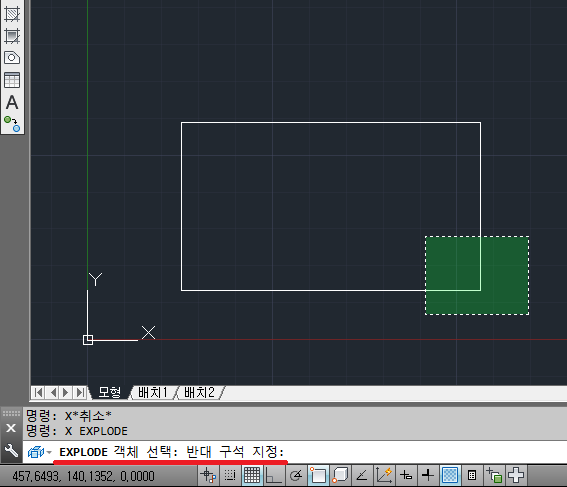567x487 pixels.
Task: Toggle Dynamic Input in status bar
Action: tap(406, 475)
